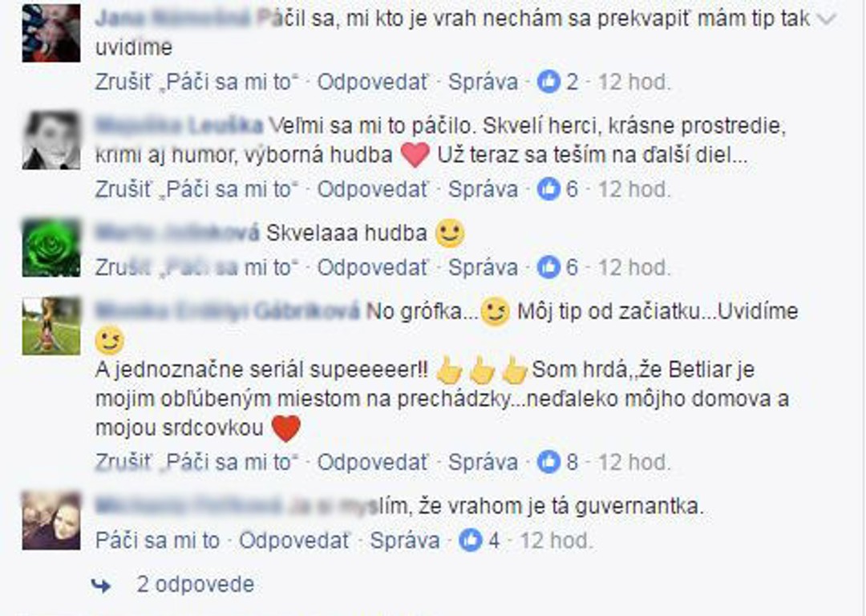Open the black-and-white profile picture of the second commenter
866x616 pixels.
point(51,140)
